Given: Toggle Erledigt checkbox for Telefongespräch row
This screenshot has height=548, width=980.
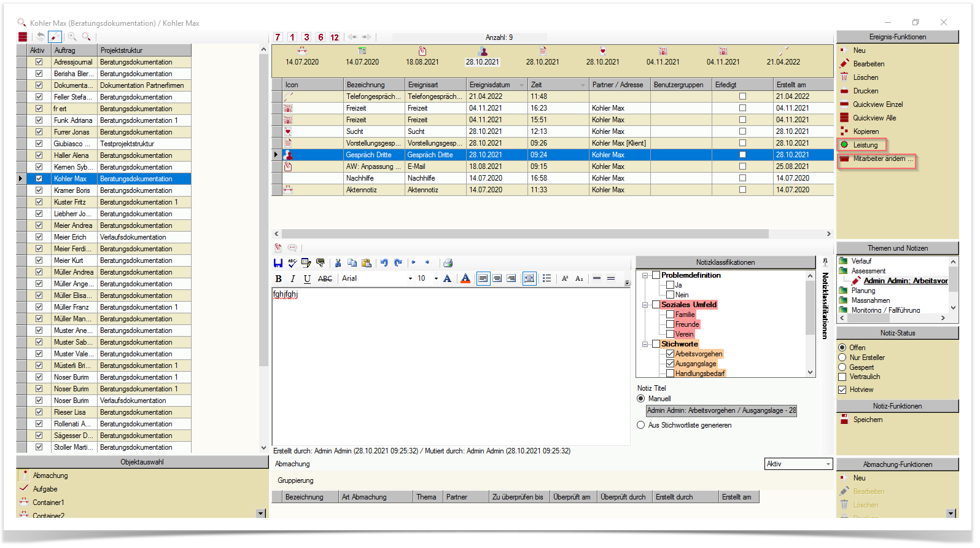Looking at the screenshot, I should pyautogui.click(x=742, y=96).
